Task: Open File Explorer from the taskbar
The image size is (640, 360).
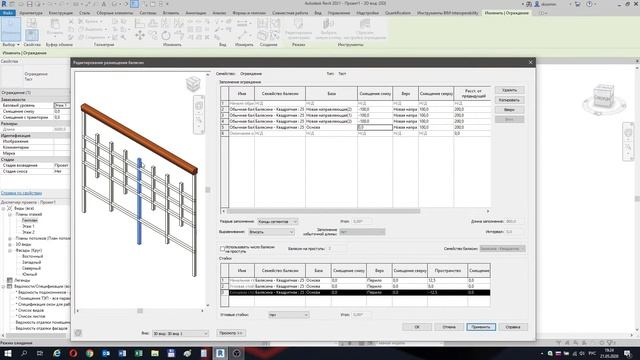Action: click(x=155, y=353)
